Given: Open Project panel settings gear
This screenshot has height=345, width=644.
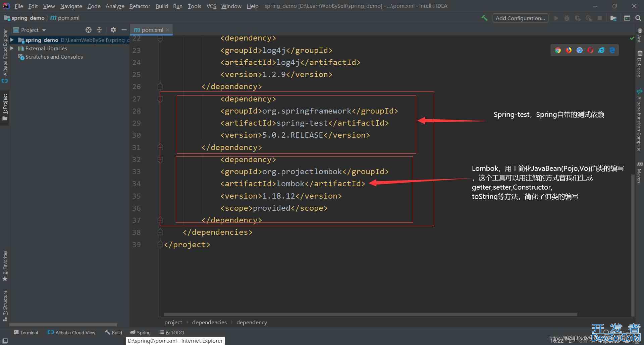Looking at the screenshot, I should (x=113, y=30).
